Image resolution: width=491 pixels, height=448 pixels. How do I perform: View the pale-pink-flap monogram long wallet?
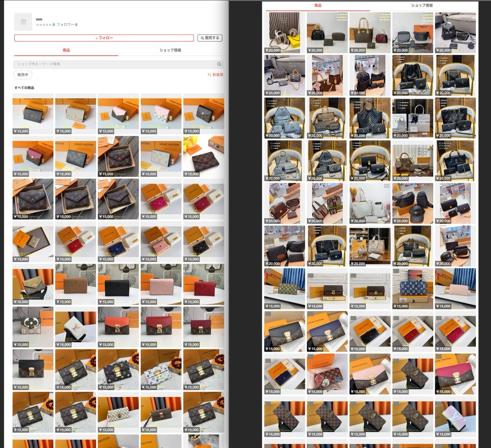(370, 374)
